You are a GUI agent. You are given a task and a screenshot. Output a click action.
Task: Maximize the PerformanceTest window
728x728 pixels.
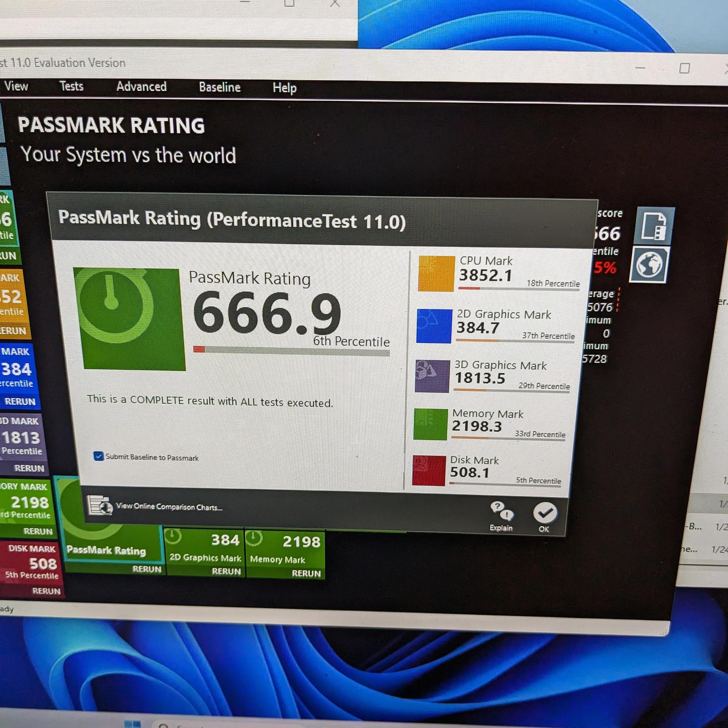click(x=684, y=68)
